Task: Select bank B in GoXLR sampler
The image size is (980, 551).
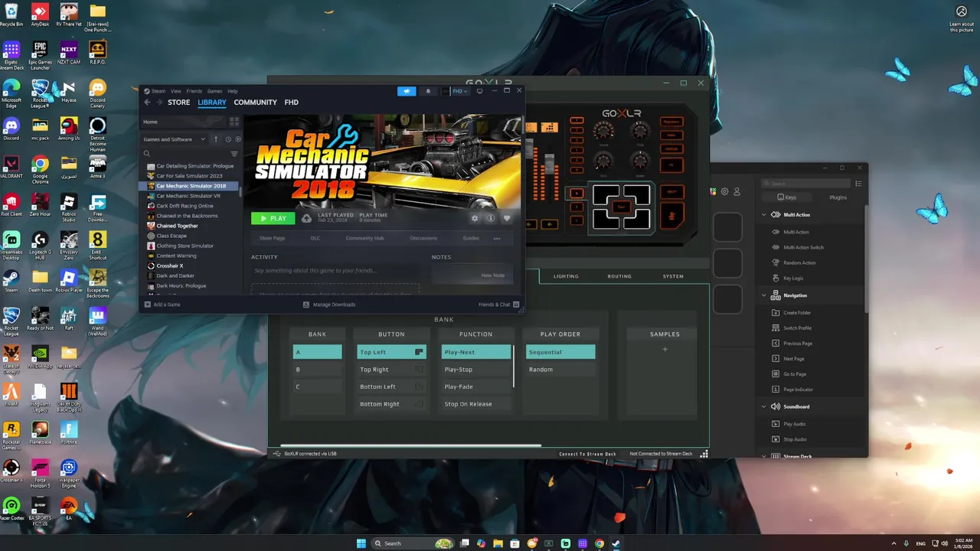Action: (318, 370)
